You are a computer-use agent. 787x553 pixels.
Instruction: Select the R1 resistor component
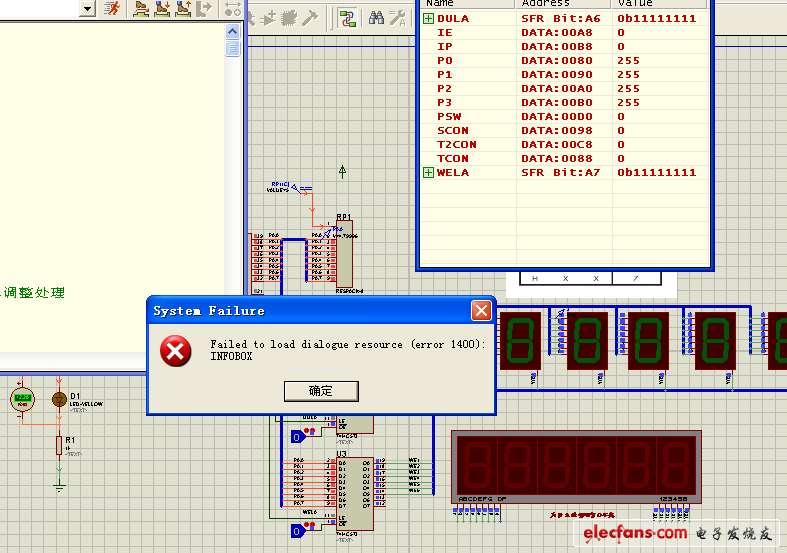click(x=59, y=446)
